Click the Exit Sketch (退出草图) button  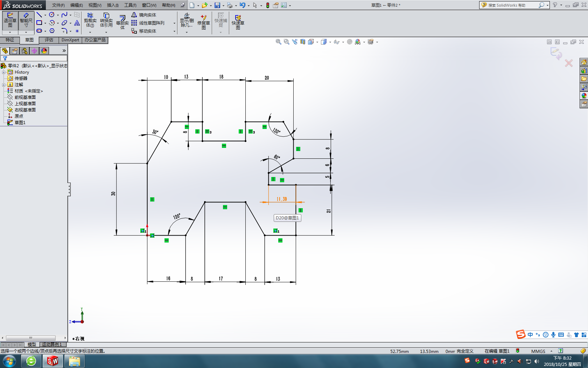point(10,21)
